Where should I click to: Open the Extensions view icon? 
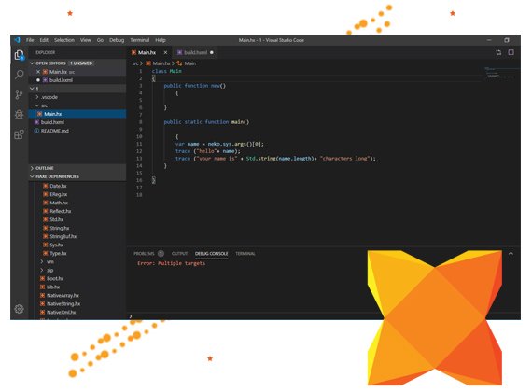(x=19, y=134)
